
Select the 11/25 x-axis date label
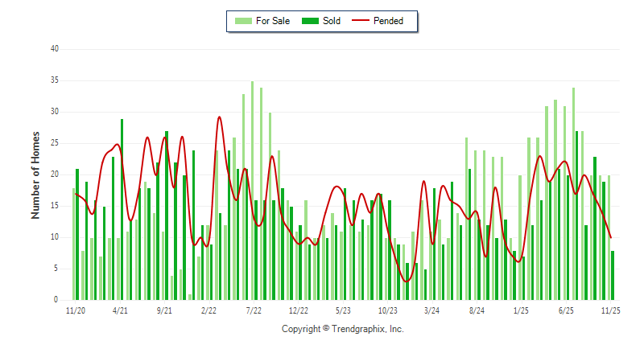[x=610, y=310]
